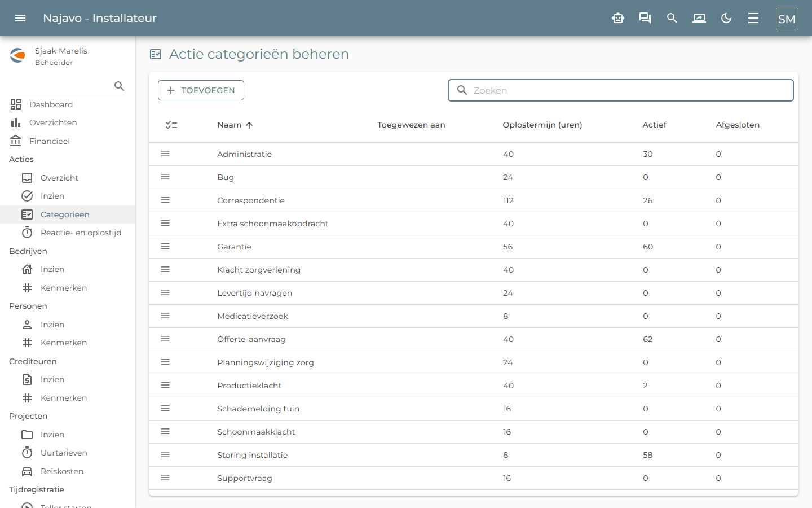Click the robot assistant icon
Viewport: 812px width, 508px height.
618,18
